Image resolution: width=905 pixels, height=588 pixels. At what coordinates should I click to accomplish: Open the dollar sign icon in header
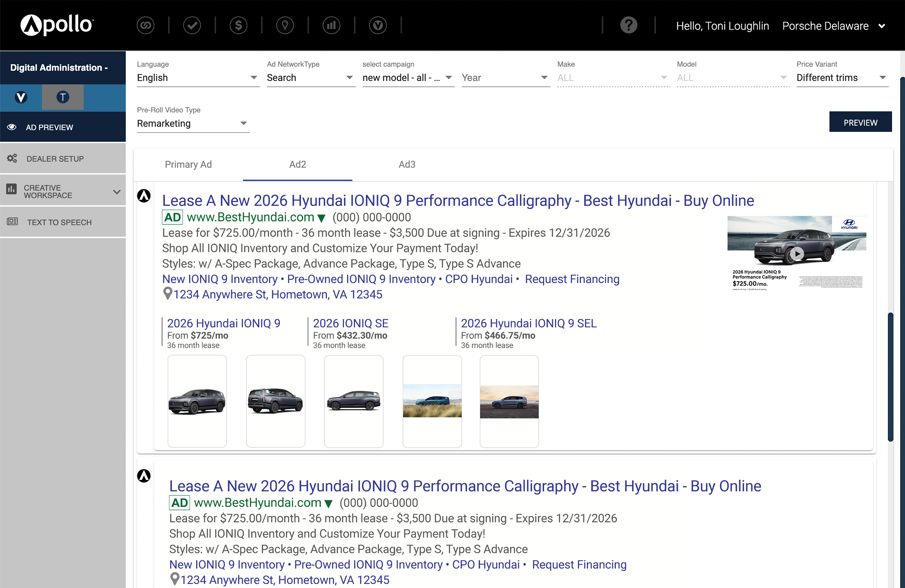pos(238,25)
